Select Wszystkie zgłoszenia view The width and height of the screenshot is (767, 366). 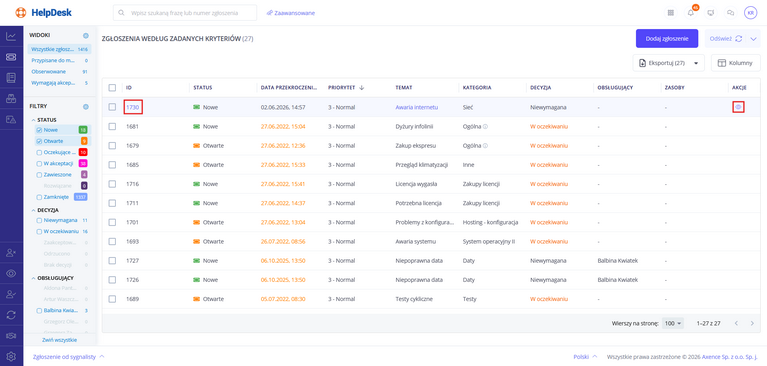60,49
